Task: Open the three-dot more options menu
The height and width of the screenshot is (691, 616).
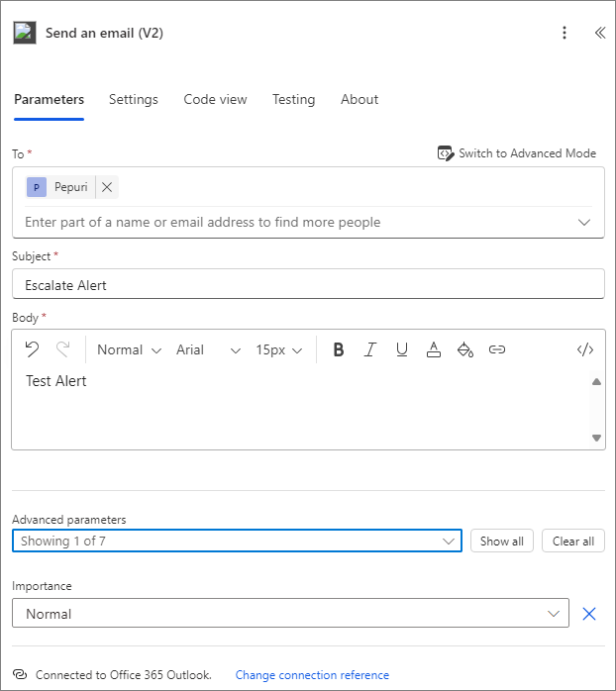Action: [564, 33]
